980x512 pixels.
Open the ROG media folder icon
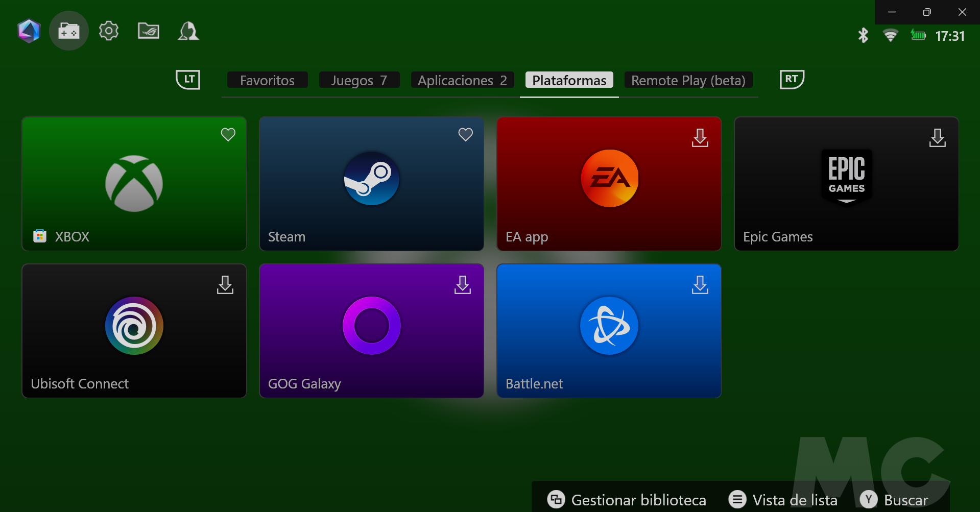(149, 31)
